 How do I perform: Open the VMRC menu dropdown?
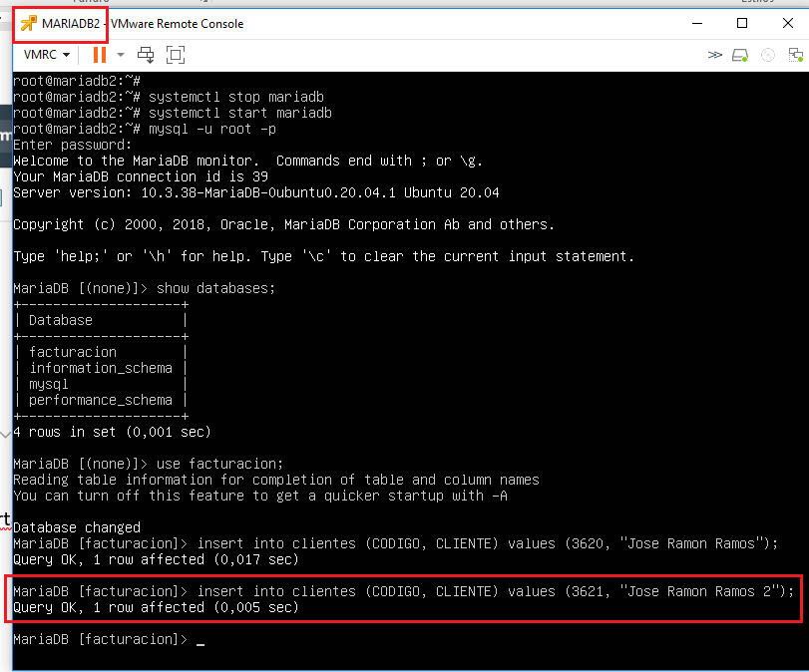(47, 55)
